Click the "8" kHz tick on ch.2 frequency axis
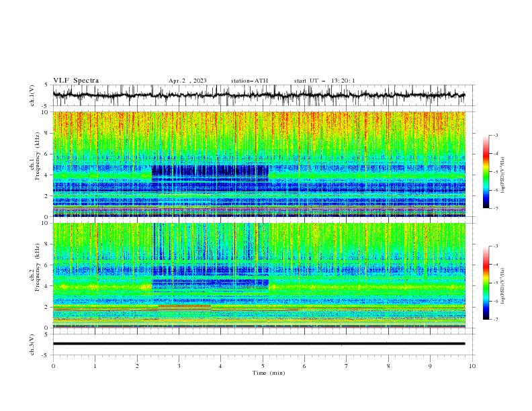 (x=47, y=244)
